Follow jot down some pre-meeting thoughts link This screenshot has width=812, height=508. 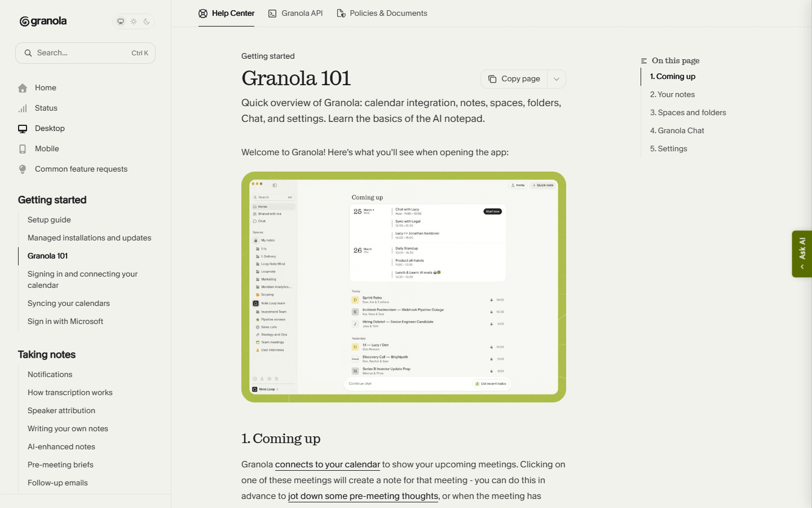click(x=363, y=496)
